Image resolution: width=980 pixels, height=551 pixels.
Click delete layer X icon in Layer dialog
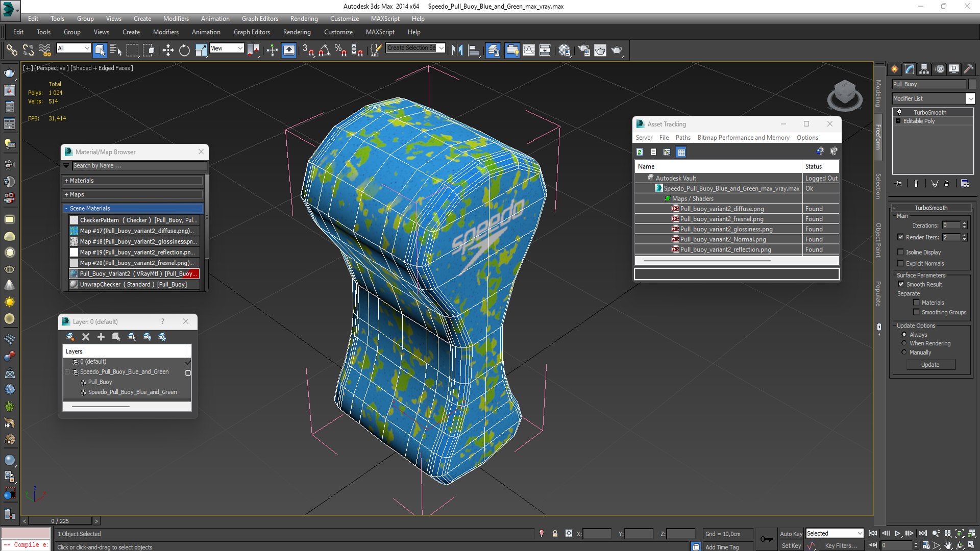click(86, 337)
